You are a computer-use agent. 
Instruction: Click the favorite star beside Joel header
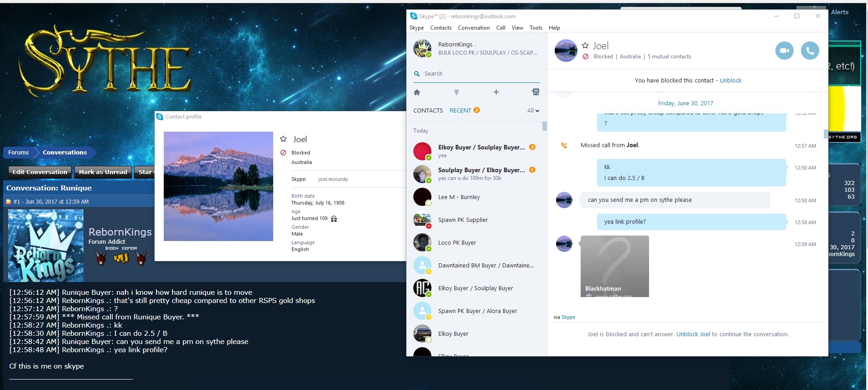coord(586,46)
